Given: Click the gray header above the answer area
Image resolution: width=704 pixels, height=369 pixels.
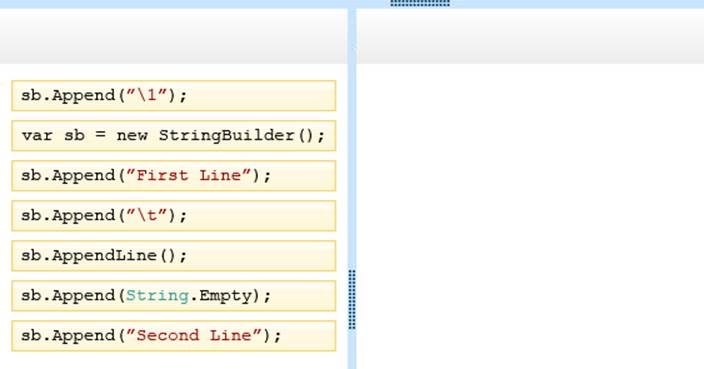Looking at the screenshot, I should tap(530, 36).
